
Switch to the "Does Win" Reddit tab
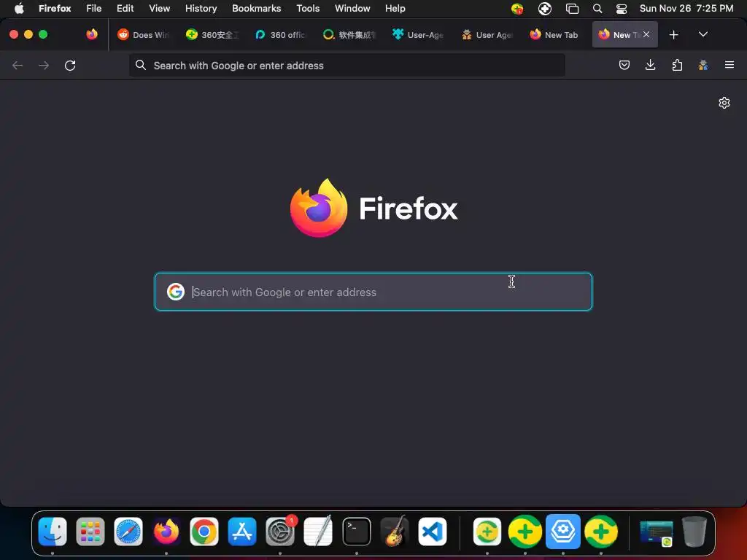[x=144, y=35]
